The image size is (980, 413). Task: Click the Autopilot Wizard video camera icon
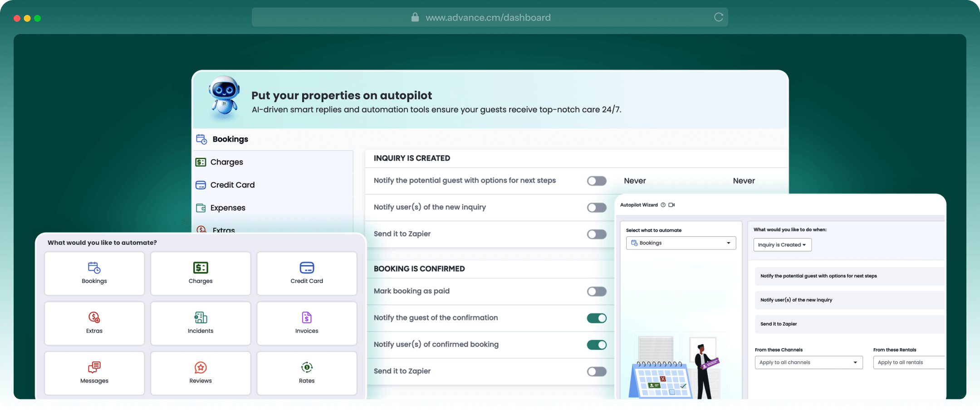[x=671, y=205]
